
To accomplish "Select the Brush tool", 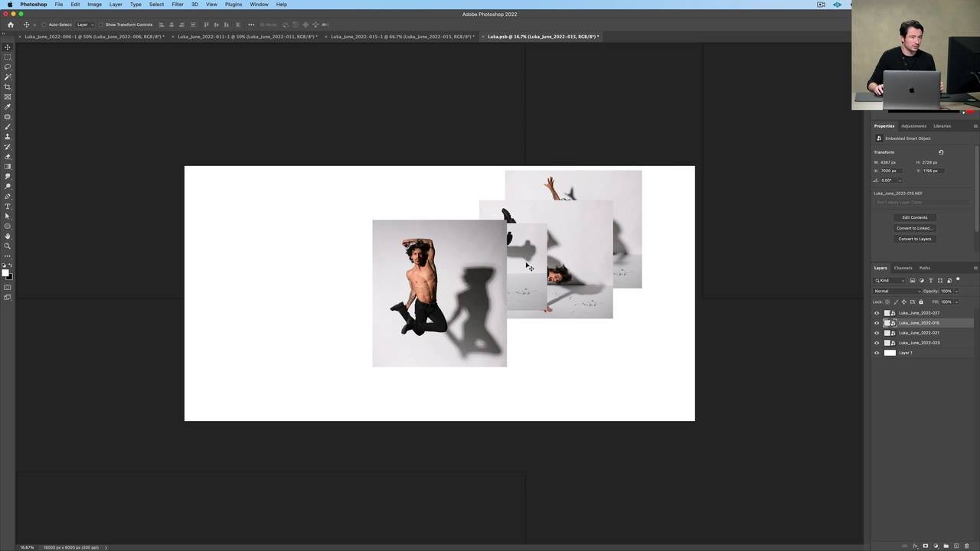I will (x=8, y=126).
